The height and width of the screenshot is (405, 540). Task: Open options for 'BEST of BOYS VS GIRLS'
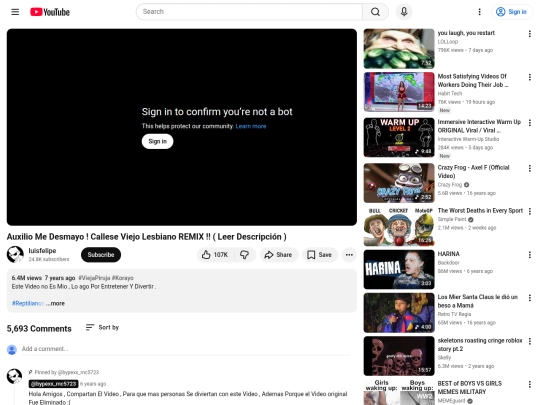click(530, 384)
